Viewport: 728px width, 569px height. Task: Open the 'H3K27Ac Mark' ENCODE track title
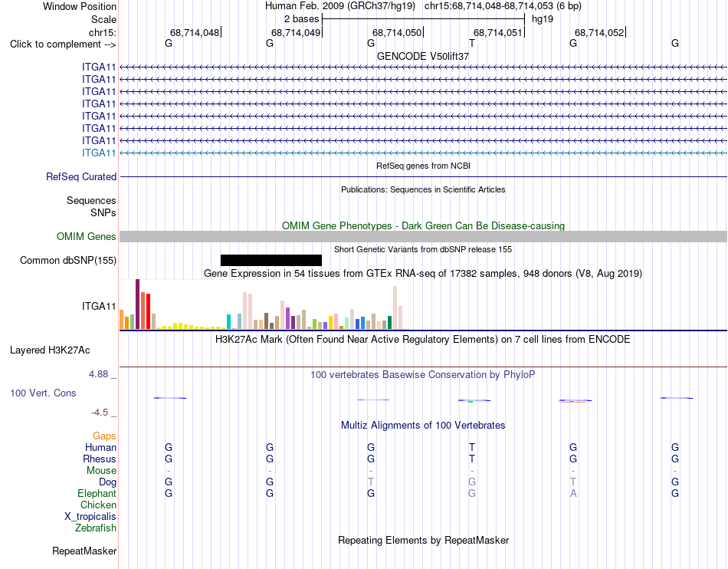tap(423, 340)
